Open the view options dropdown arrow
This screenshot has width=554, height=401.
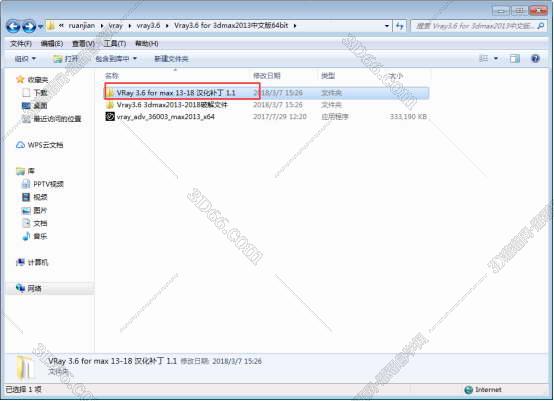[x=496, y=59]
